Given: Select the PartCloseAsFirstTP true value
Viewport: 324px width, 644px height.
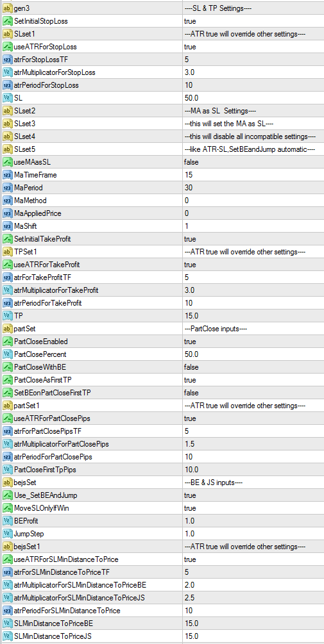Looking at the screenshot, I should [x=190, y=379].
